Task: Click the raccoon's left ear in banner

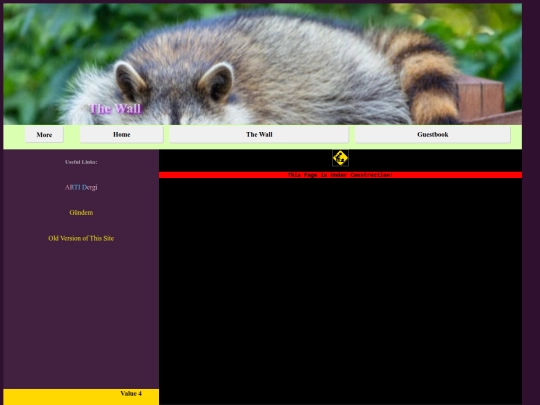Action: click(131, 82)
